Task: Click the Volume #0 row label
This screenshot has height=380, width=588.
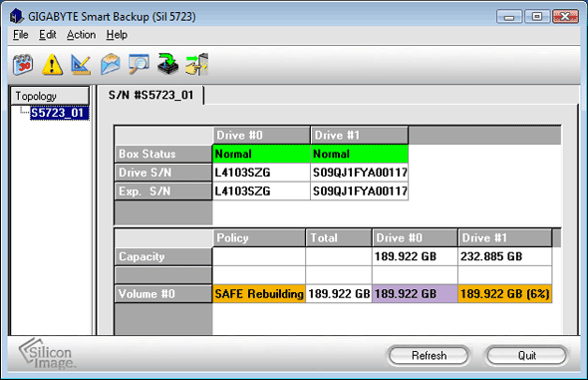Action: (x=163, y=293)
